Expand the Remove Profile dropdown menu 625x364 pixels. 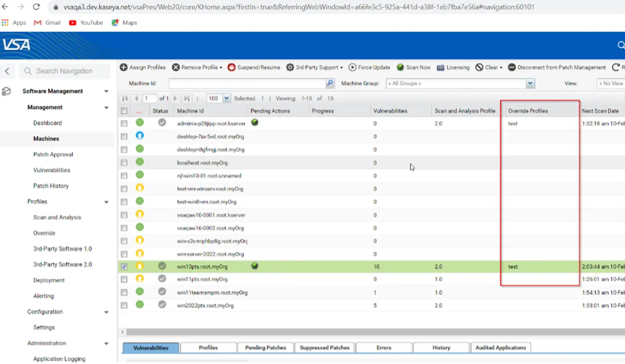pos(220,68)
